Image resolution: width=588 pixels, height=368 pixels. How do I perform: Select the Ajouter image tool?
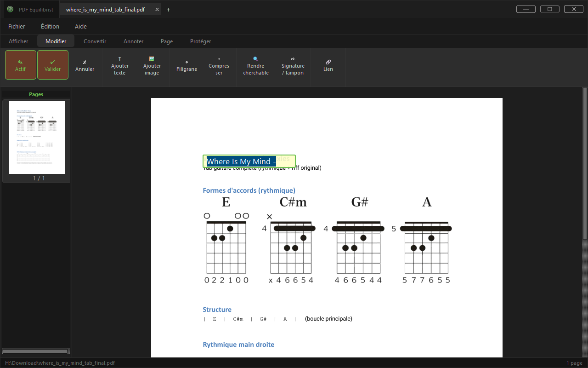tap(152, 65)
